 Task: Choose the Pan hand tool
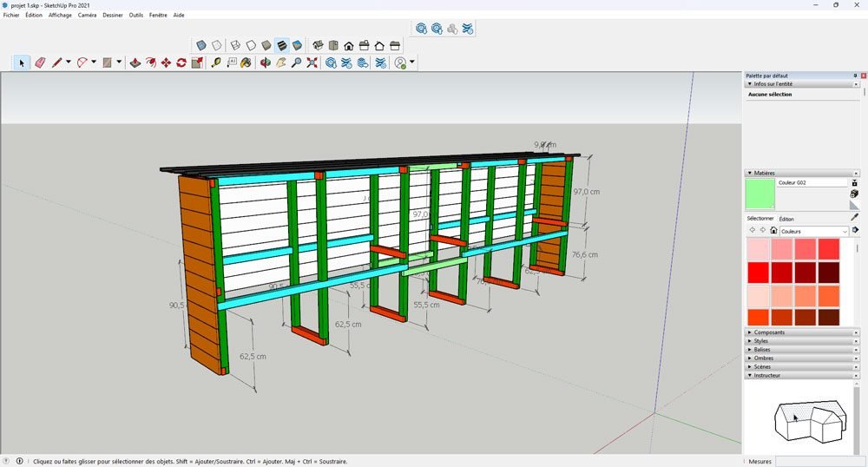(x=281, y=62)
